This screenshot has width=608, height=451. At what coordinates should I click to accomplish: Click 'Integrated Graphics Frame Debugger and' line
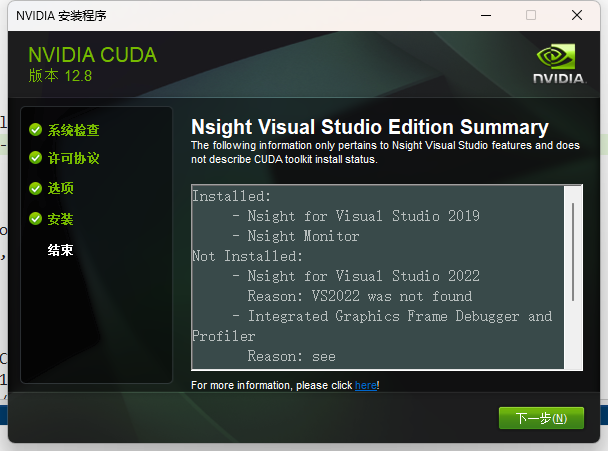click(x=400, y=316)
